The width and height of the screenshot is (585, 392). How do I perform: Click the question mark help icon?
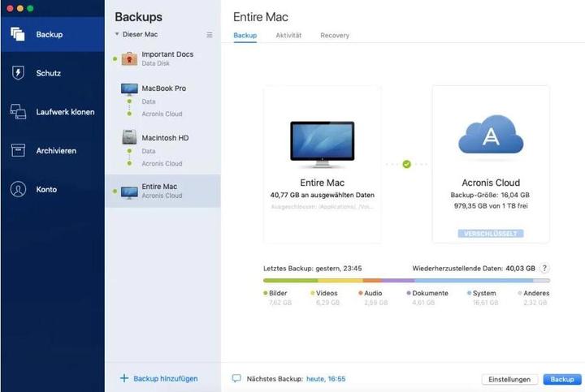[x=544, y=268]
